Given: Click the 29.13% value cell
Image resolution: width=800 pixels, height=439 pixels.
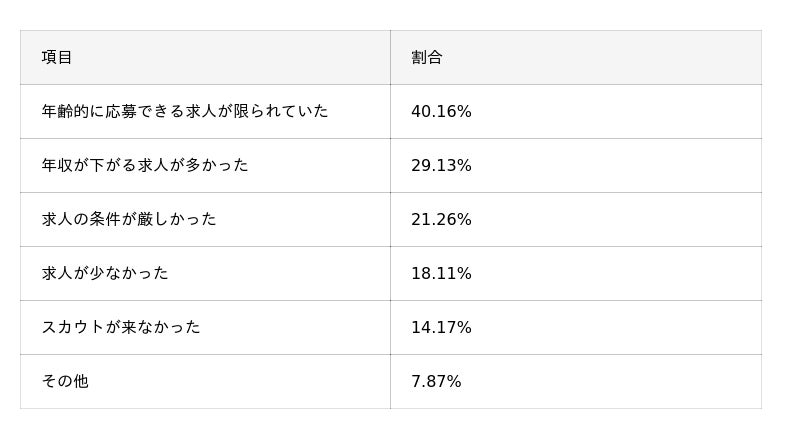Looking at the screenshot, I should (x=441, y=166).
